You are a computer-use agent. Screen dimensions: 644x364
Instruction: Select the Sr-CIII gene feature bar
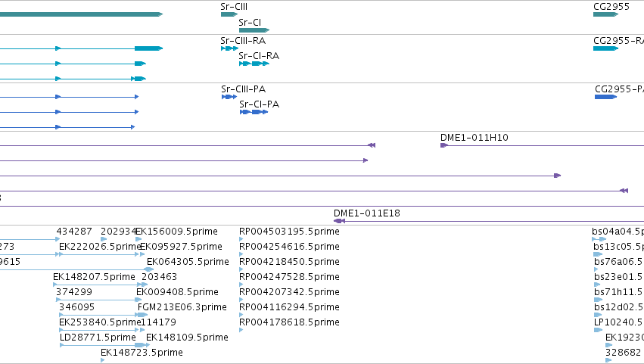pyautogui.click(x=229, y=14)
